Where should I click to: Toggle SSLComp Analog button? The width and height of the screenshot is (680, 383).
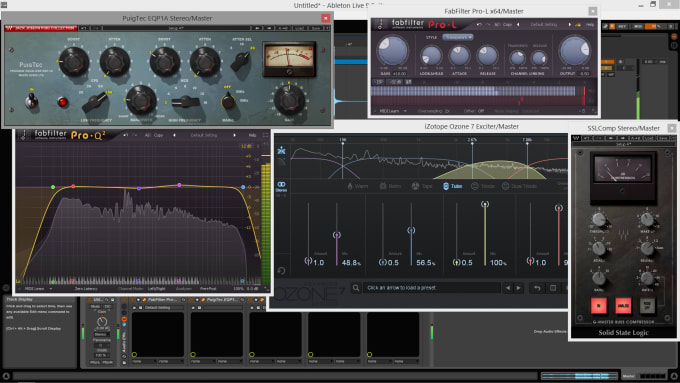click(623, 306)
